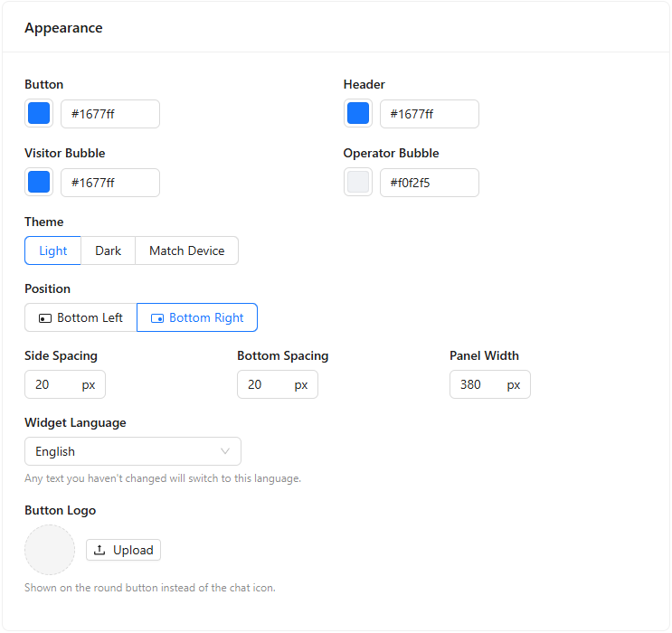
Task: Click the Widget Language helper text
Action: click(x=163, y=478)
